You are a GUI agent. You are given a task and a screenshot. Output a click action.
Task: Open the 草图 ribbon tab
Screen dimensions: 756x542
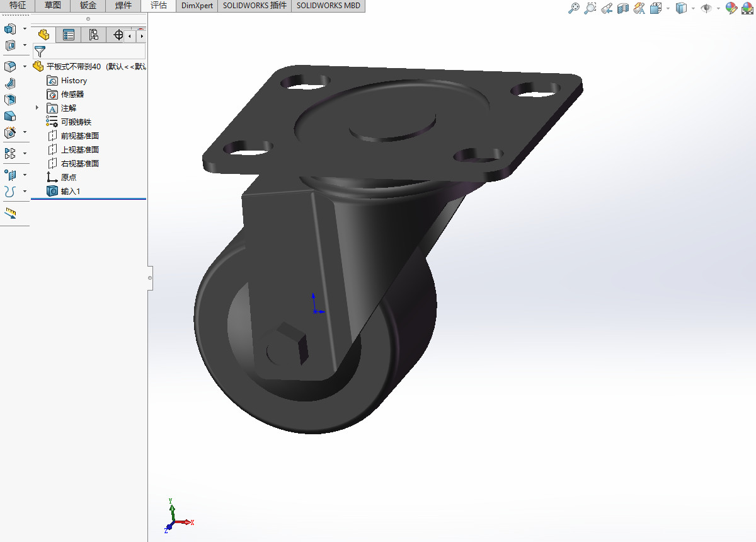click(53, 6)
